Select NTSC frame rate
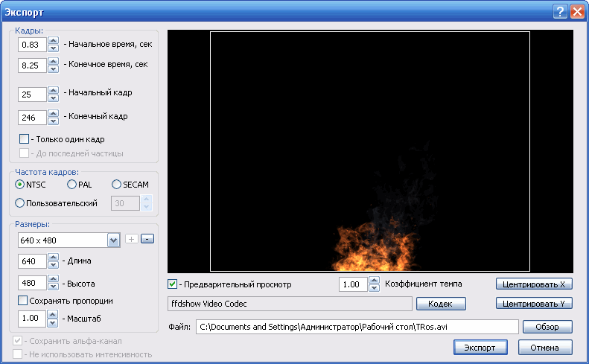The width and height of the screenshot is (589, 364). coord(19,185)
